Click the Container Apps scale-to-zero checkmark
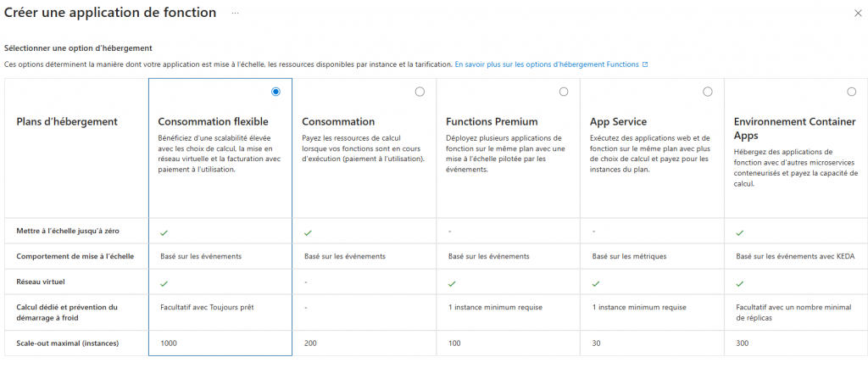Image resolution: width=868 pixels, height=385 pixels. click(x=739, y=232)
